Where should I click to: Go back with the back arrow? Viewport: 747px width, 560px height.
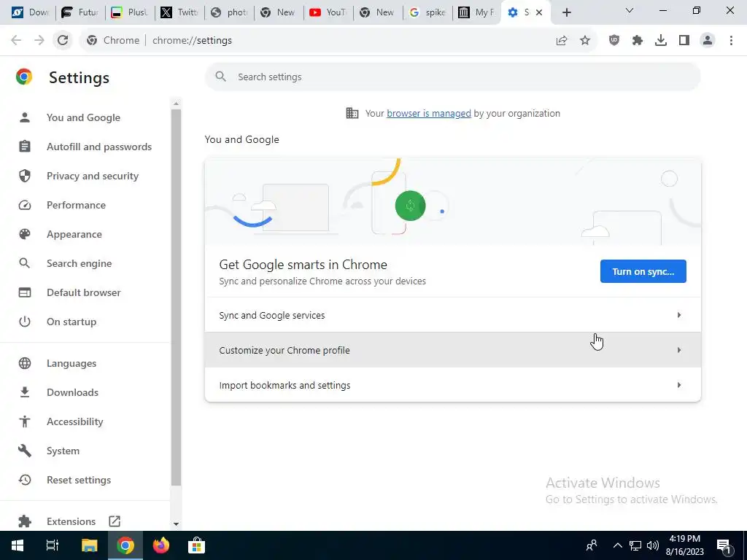point(16,41)
